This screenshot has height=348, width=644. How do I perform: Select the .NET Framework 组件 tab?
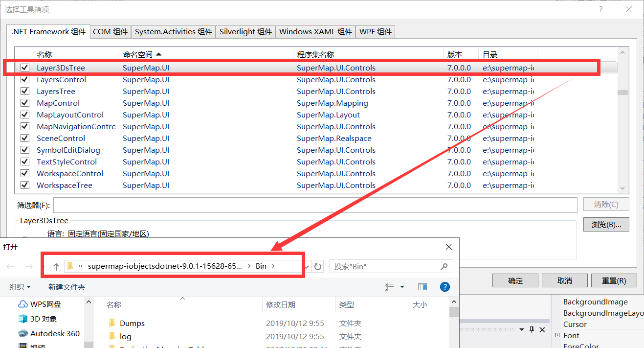coord(48,31)
